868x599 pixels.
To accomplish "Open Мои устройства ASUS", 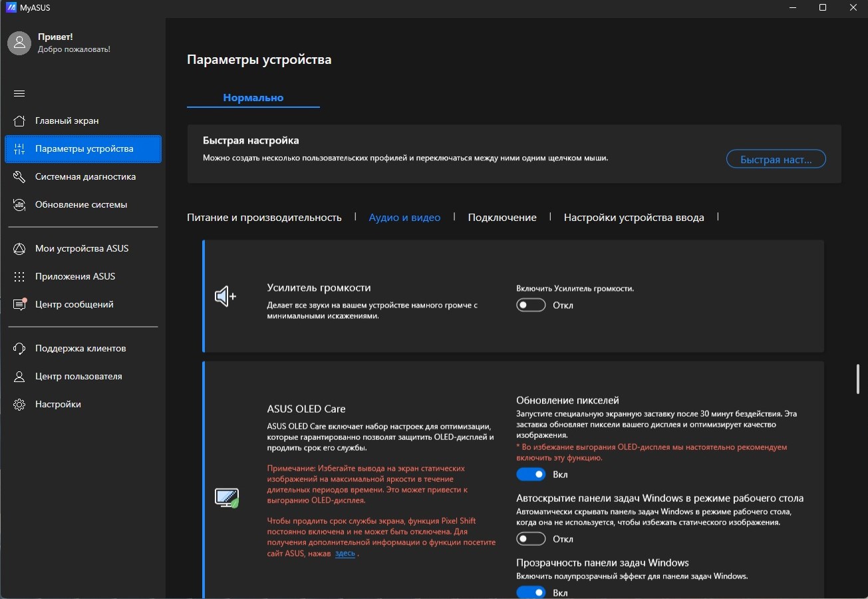I will (83, 248).
